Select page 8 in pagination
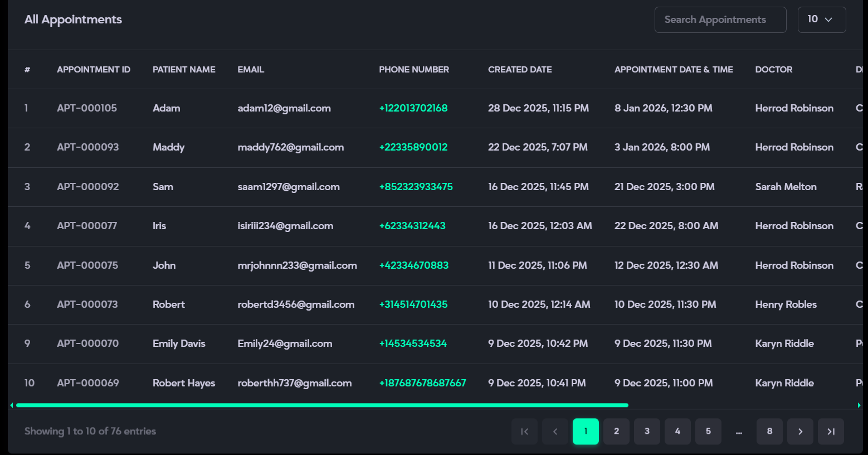The width and height of the screenshot is (868, 455). [x=769, y=432]
